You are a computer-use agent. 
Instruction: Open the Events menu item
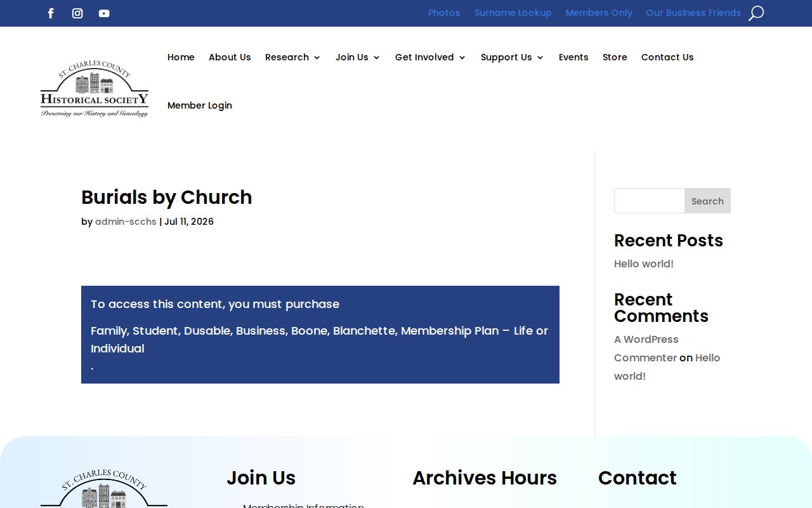pyautogui.click(x=573, y=57)
